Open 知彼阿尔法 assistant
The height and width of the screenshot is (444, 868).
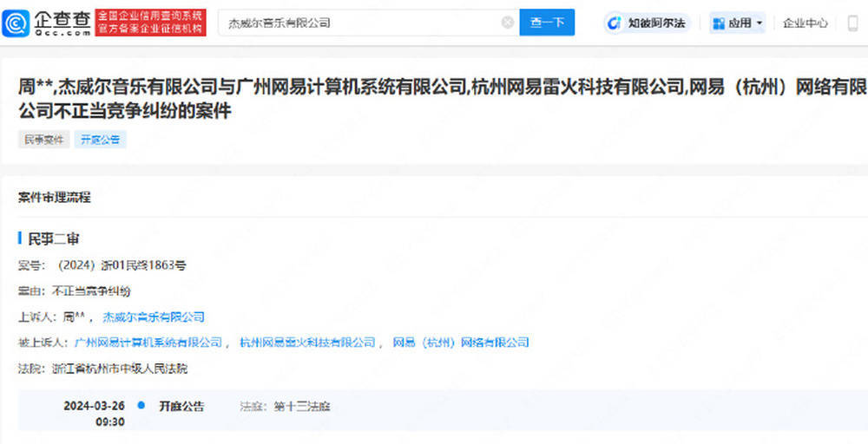point(648,23)
